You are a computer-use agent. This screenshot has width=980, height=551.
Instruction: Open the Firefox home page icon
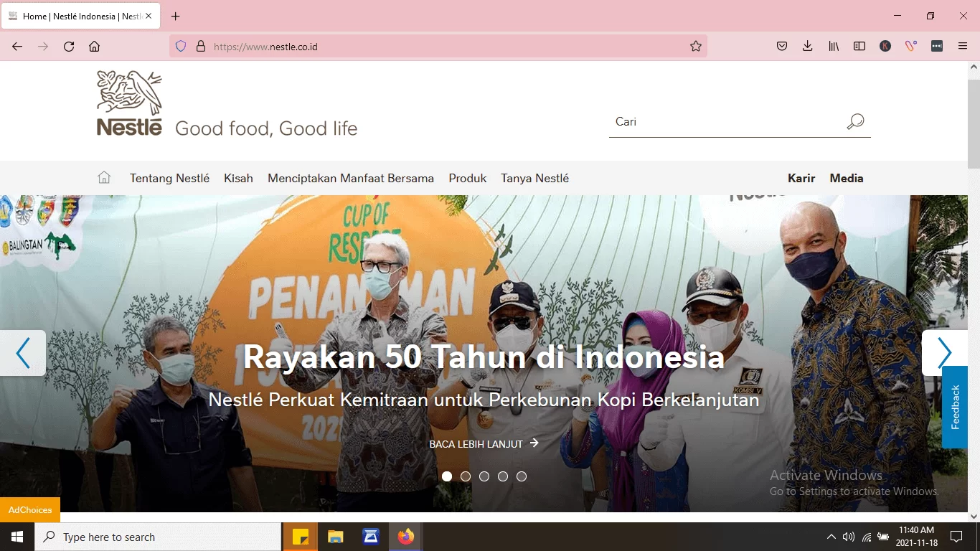94,46
